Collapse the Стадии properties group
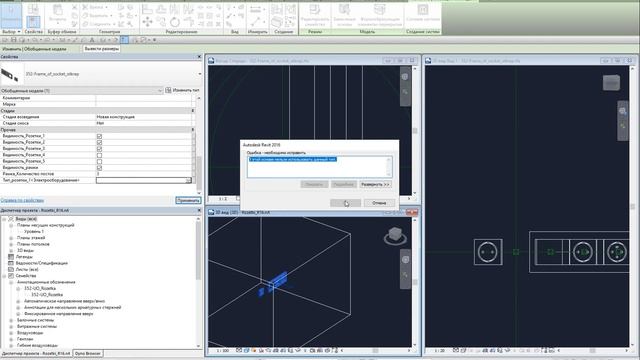640x360 pixels. point(193,111)
